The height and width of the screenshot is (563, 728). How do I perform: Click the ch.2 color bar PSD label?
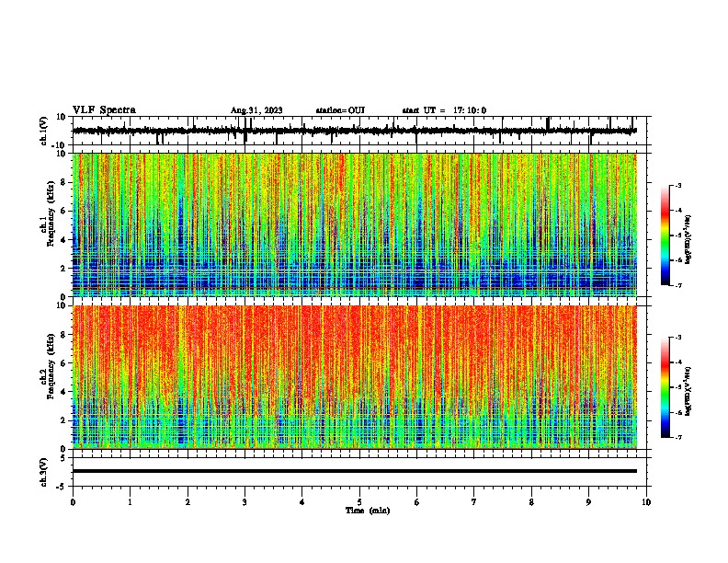688,391
